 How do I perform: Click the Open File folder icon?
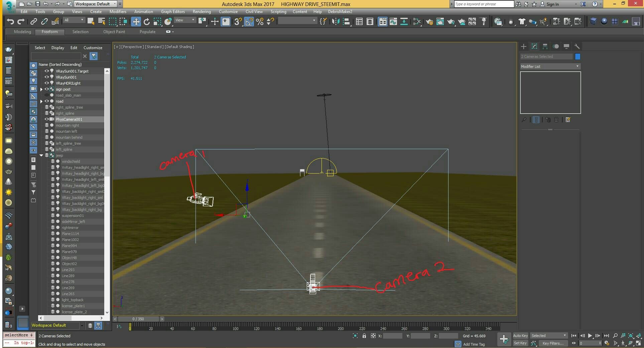pos(29,4)
